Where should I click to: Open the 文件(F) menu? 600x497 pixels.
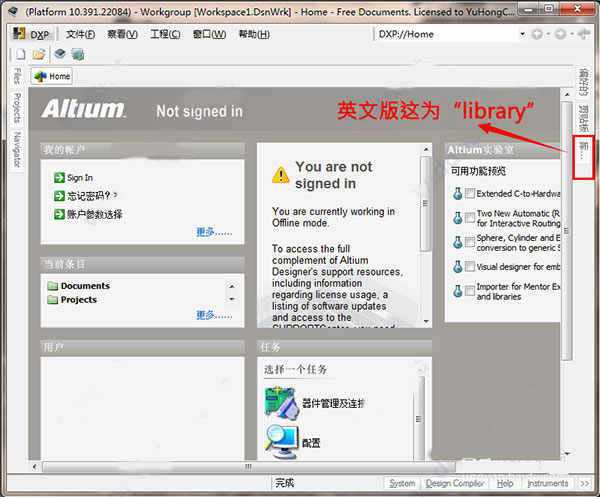pos(80,34)
